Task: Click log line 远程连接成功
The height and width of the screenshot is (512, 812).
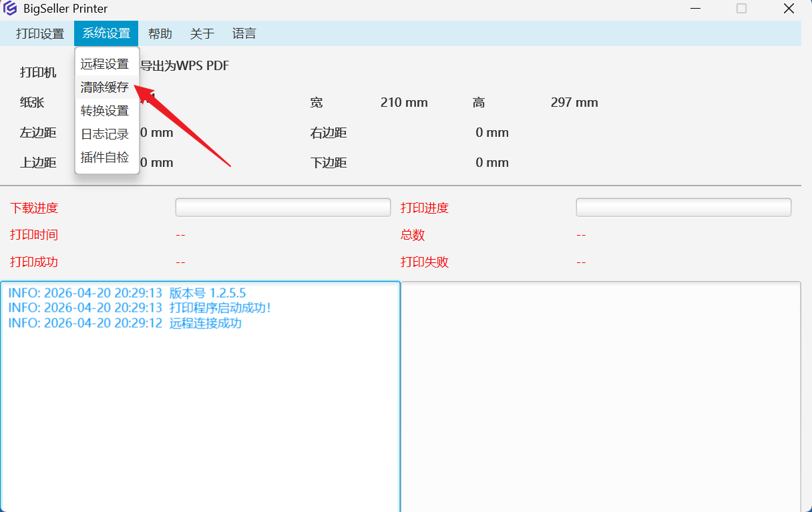Action: 125,323
